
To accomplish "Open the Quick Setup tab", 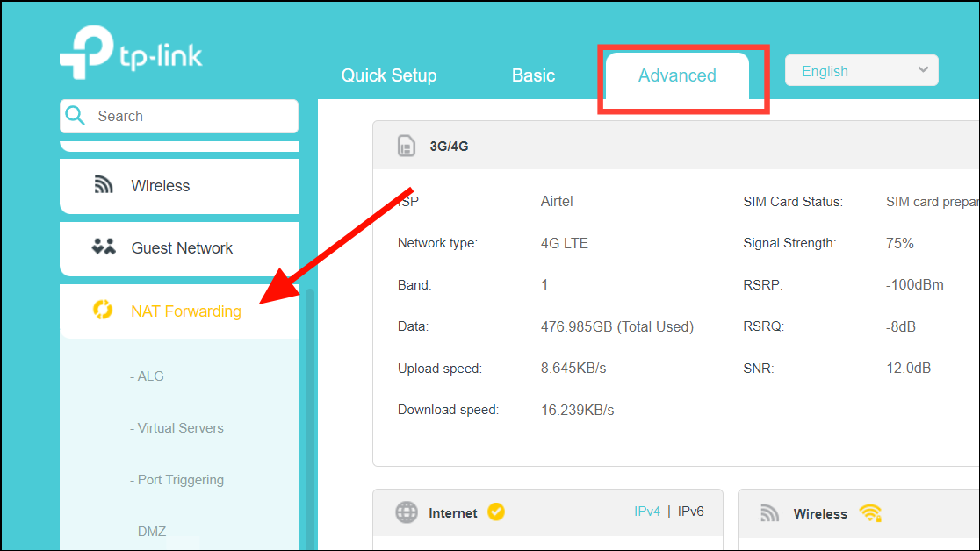I will (389, 75).
